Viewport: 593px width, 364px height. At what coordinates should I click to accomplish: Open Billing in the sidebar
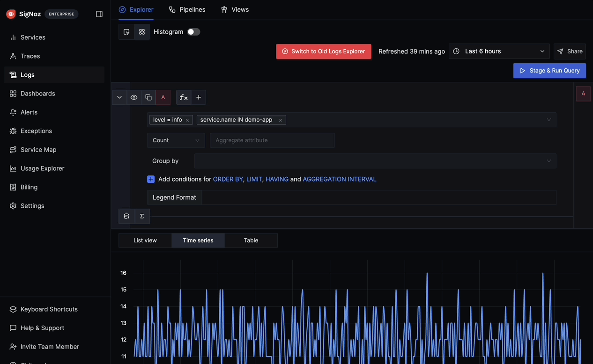54,187
